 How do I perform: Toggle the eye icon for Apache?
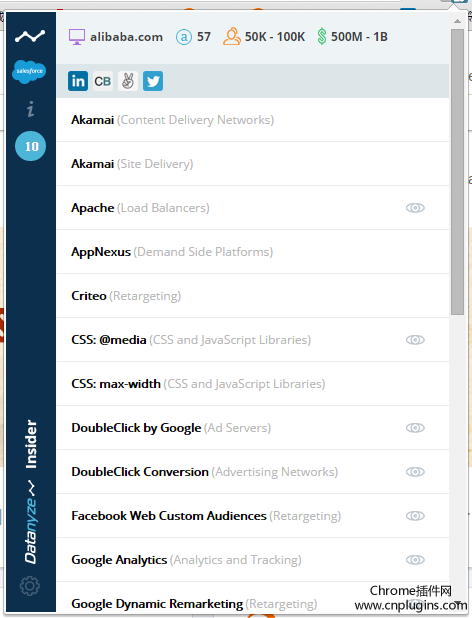tap(415, 208)
